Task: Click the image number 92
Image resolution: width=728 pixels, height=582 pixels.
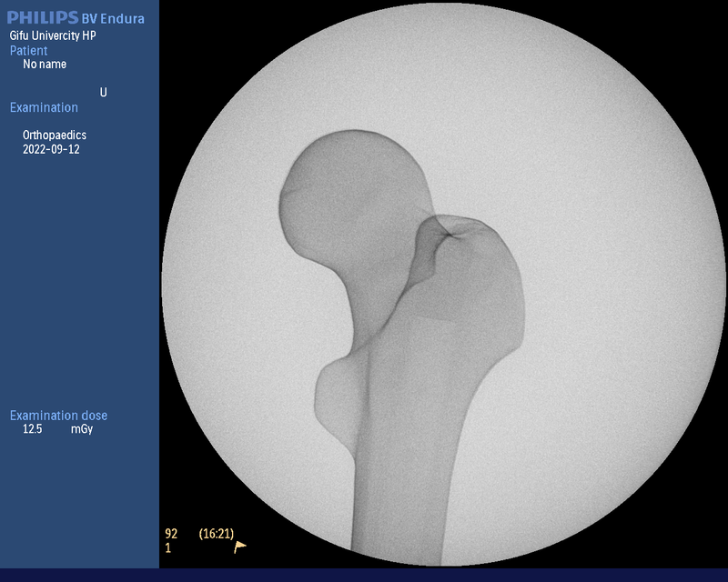Action: pyautogui.click(x=171, y=534)
